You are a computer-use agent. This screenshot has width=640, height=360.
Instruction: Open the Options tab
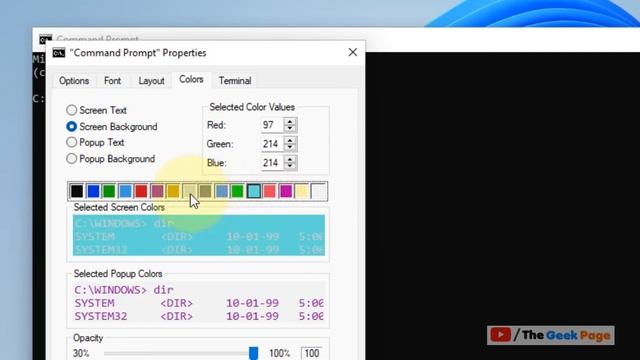point(74,81)
